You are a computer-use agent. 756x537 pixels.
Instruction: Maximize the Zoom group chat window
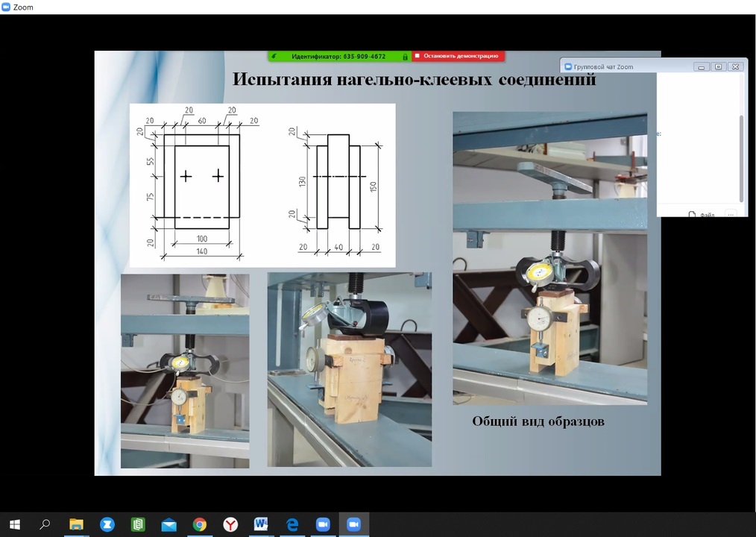[x=718, y=66]
